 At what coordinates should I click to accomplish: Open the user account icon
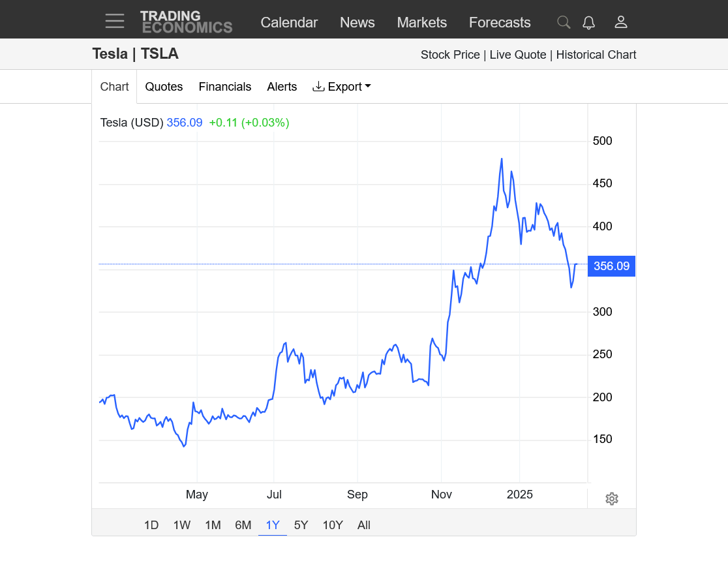tap(620, 22)
